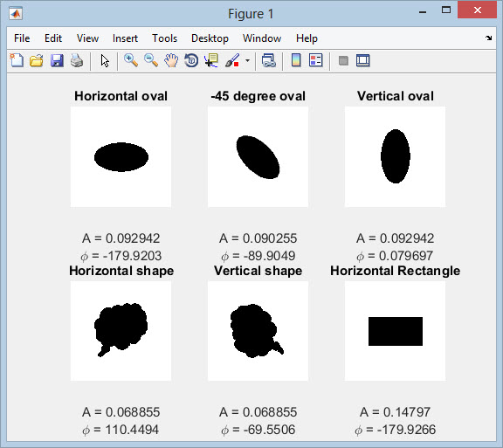Toggle the Insert Colorbar button
Screen dimensions: 503x448
point(296,60)
